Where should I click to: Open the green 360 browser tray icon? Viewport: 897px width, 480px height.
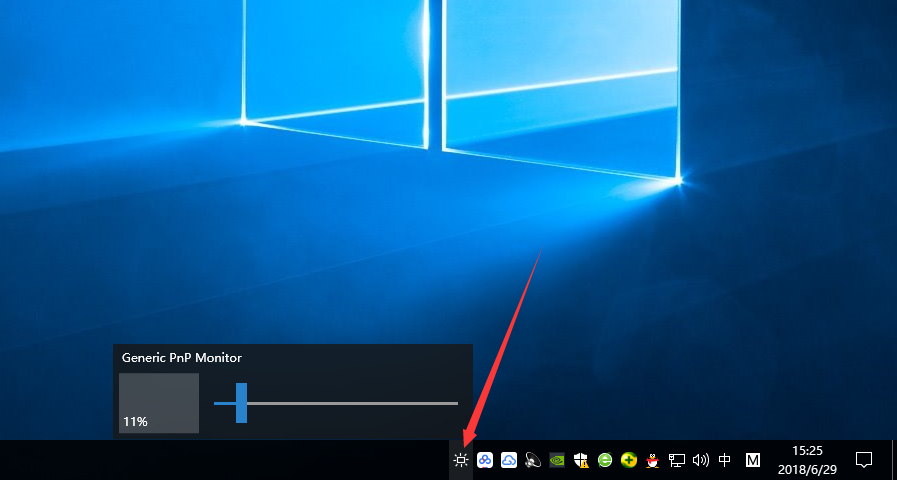click(605, 459)
